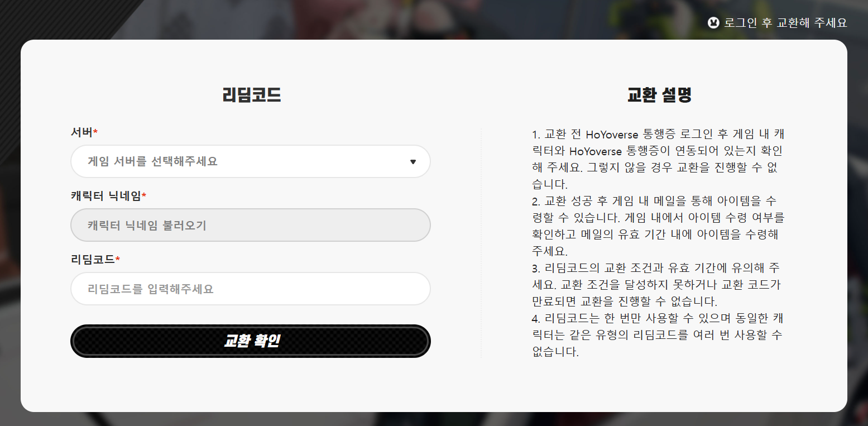Click the vertical divider between the form and the instructions
Image resolution: width=868 pixels, height=426 pixels.
[x=481, y=243]
